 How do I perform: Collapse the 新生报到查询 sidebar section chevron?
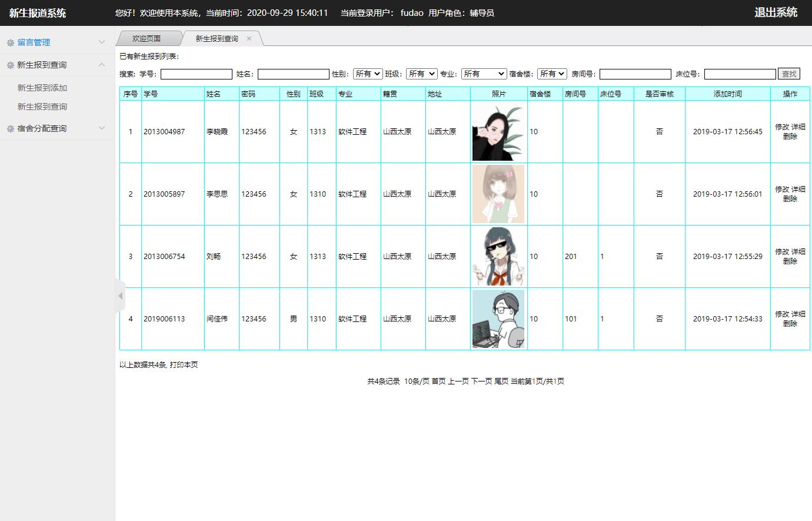point(102,65)
